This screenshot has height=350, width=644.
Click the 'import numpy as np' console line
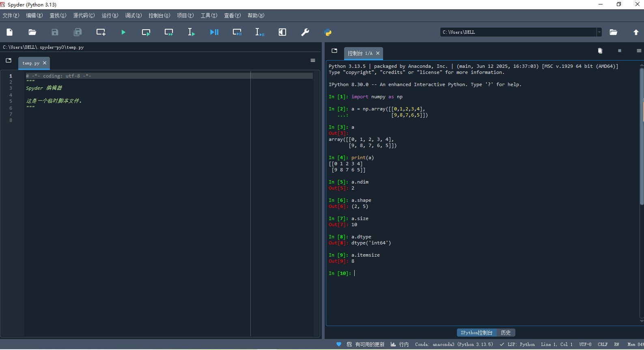point(377,97)
